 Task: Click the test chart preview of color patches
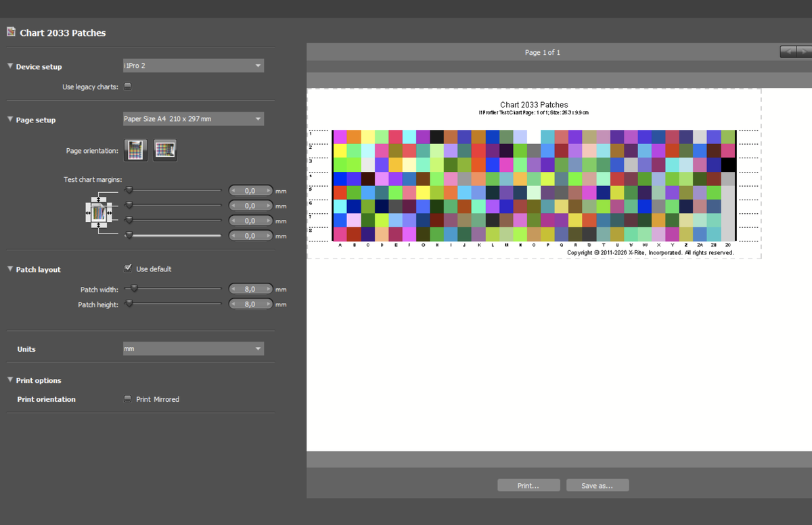pyautogui.click(x=534, y=185)
